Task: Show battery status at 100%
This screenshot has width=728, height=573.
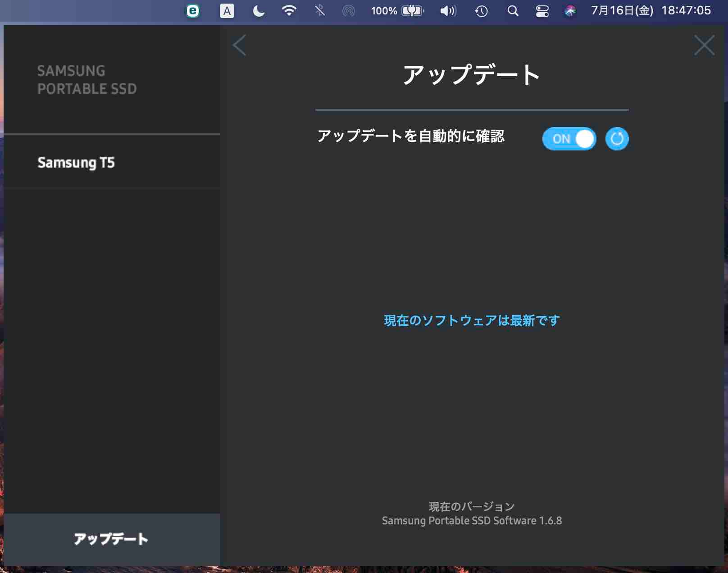Action: tap(397, 11)
